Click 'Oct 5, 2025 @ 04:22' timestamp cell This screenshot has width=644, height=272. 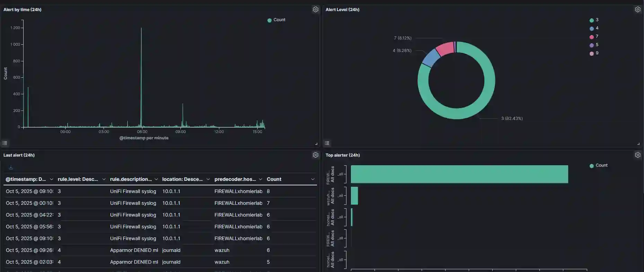[29, 215]
